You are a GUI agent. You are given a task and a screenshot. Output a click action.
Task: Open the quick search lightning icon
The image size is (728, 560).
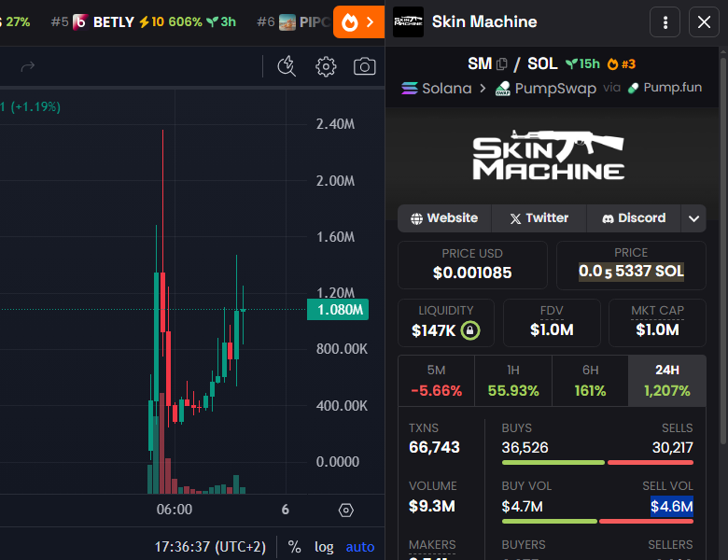287,66
